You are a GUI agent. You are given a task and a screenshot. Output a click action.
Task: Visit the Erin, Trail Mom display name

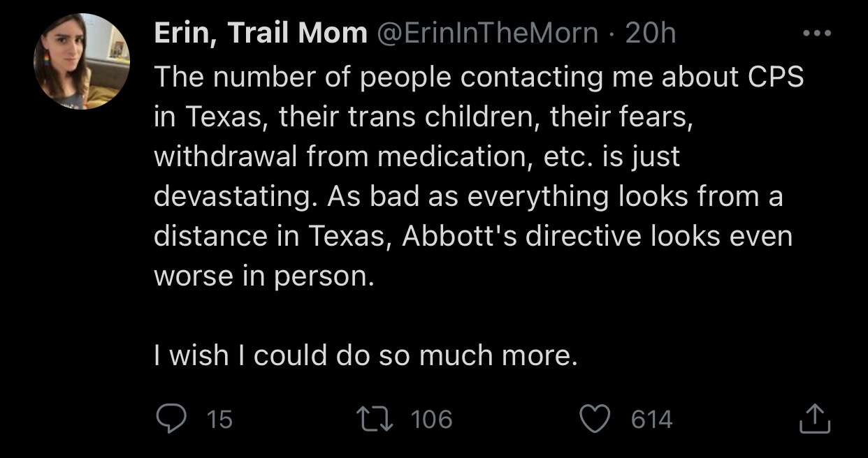pos(261,33)
